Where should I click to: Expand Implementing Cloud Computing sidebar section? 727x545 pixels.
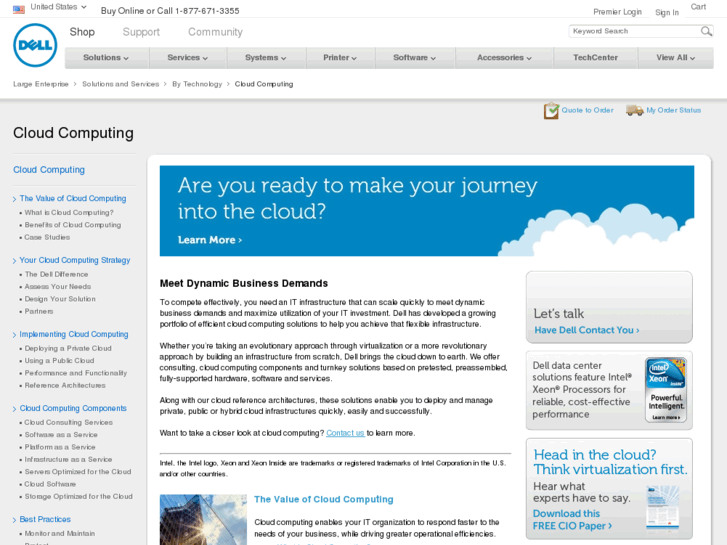[x=74, y=334]
